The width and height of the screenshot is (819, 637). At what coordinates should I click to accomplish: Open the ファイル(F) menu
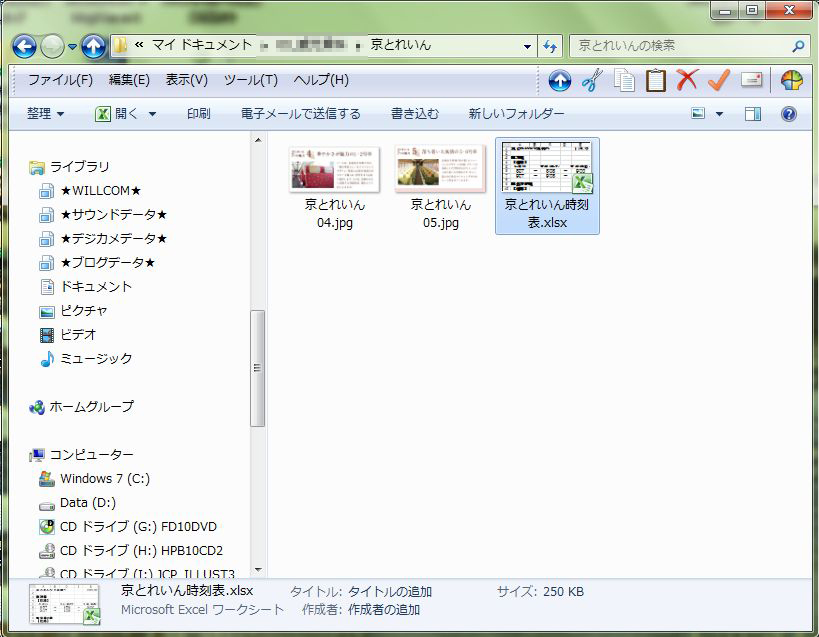pos(60,80)
